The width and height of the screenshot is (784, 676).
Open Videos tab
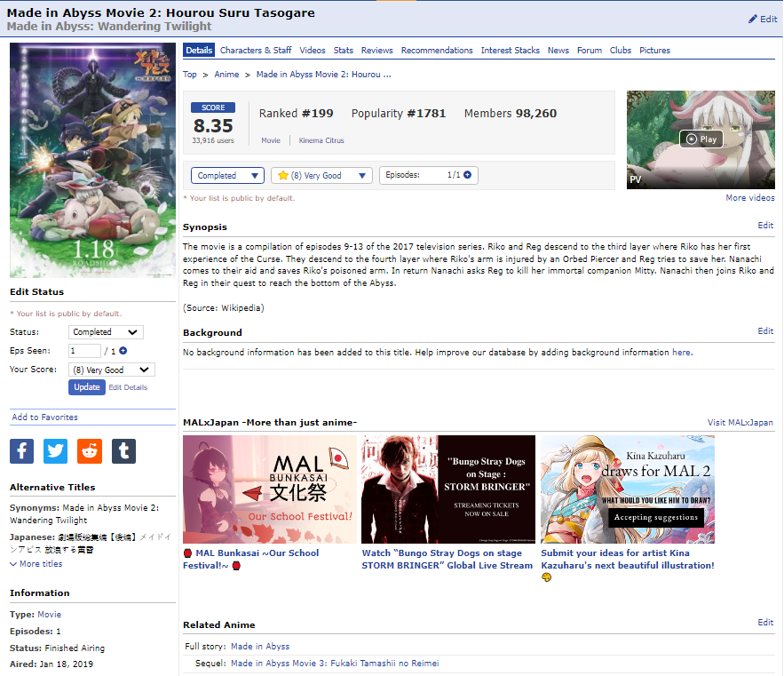313,50
